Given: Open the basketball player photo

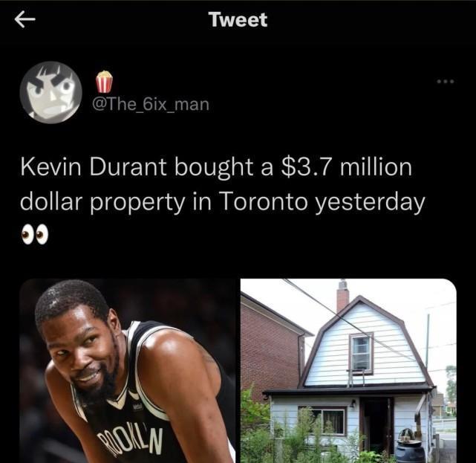Looking at the screenshot, I should (128, 371).
